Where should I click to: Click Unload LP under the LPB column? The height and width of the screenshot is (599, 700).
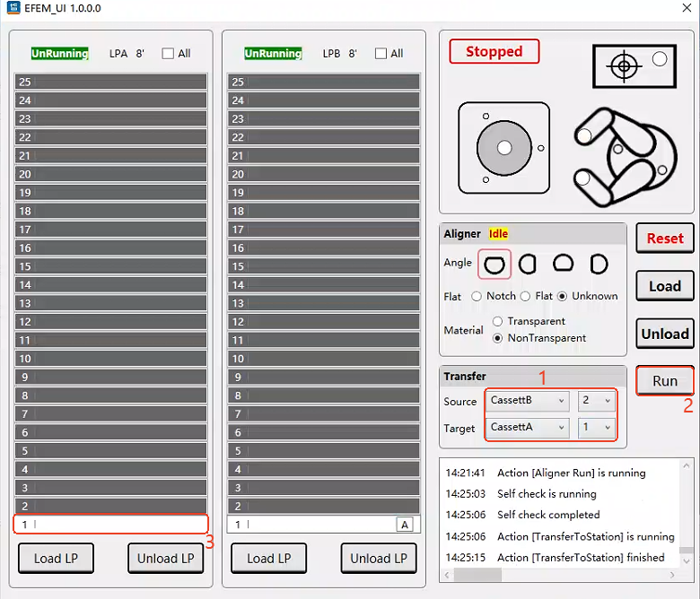tap(378, 558)
